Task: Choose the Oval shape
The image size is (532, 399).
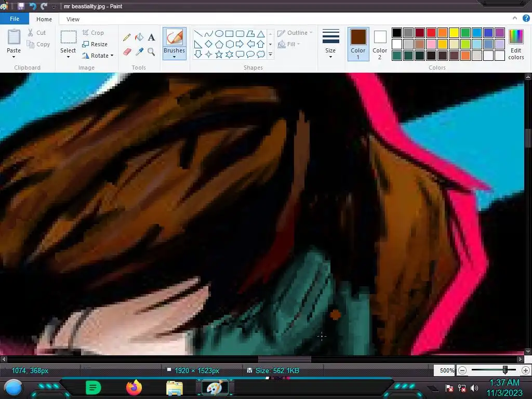Action: [x=219, y=34]
